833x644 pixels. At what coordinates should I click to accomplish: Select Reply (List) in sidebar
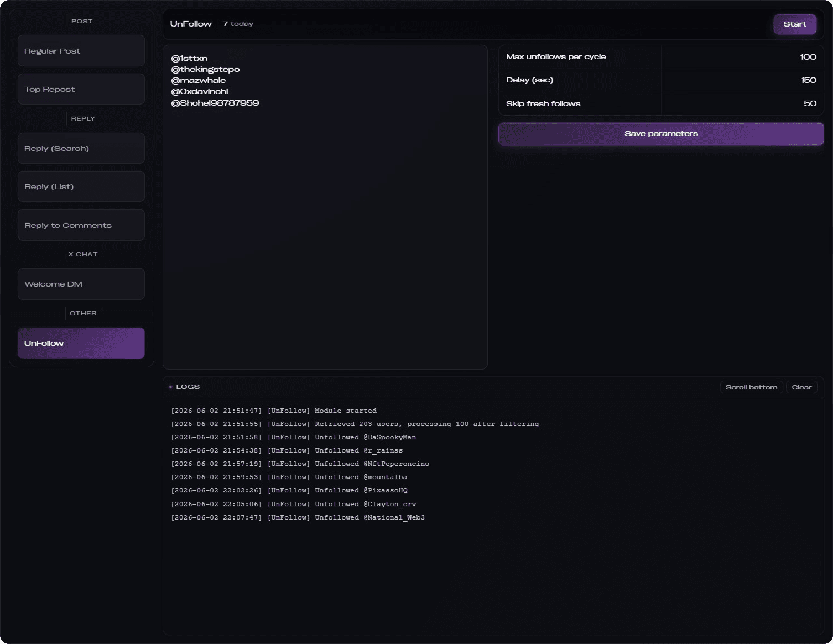click(x=81, y=186)
